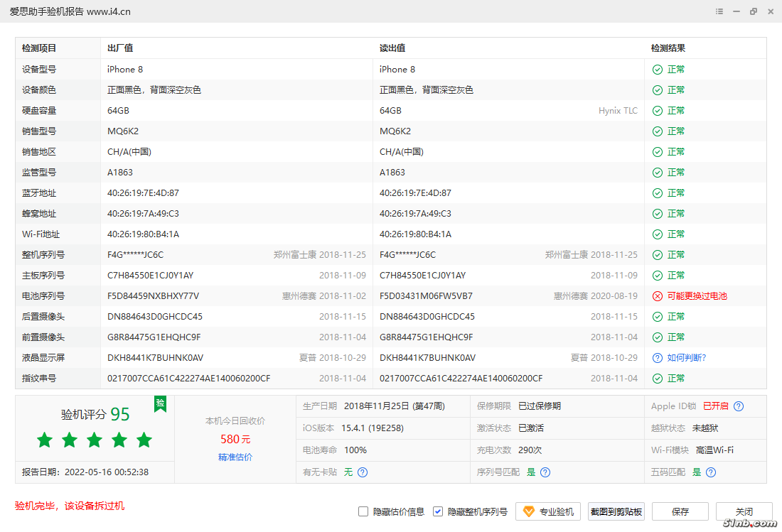Image resolution: width=782 pixels, height=532 pixels.
Task: Click the question icon beside 序列号匹配
Action: click(x=545, y=472)
